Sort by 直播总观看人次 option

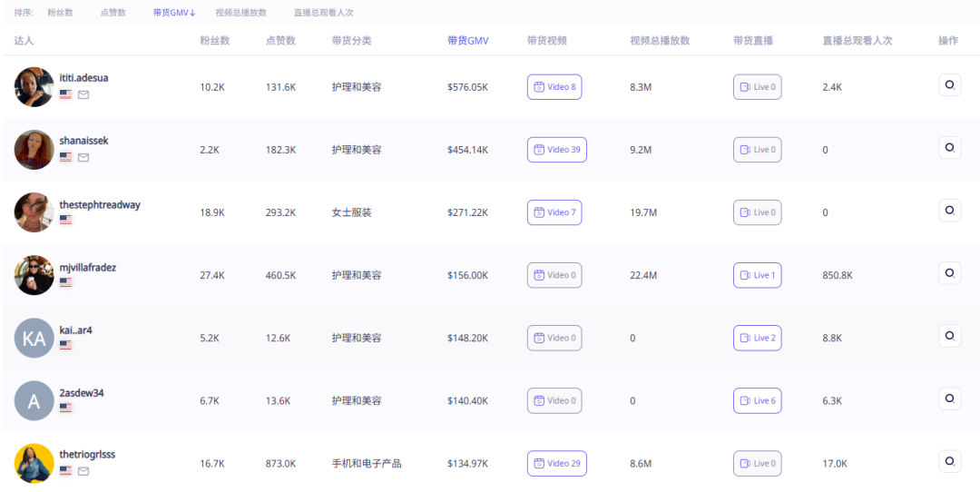click(x=323, y=13)
